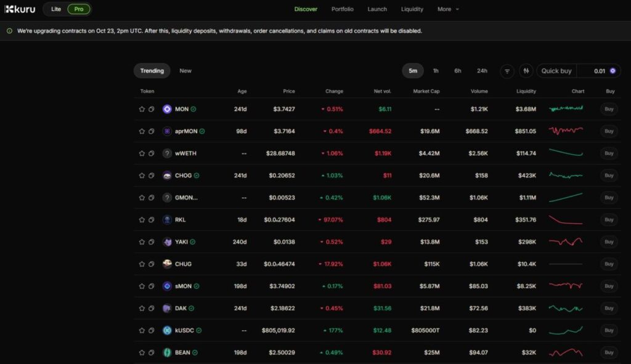This screenshot has width=631, height=364.
Task: Click the Kuru logo icon
Action: (x=9, y=9)
